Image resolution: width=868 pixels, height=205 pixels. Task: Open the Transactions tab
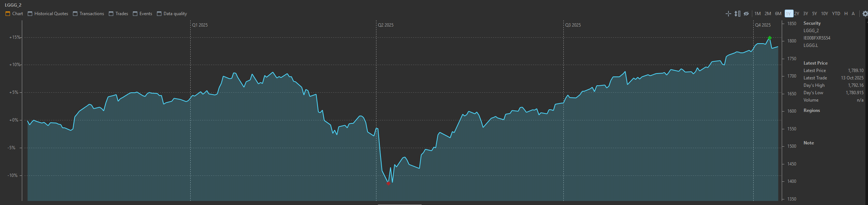point(88,14)
